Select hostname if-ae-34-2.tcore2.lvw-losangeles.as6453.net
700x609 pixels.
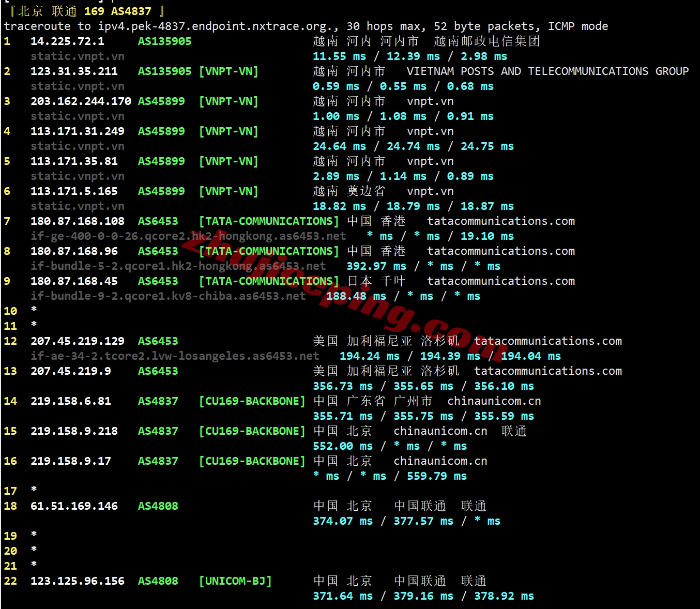click(x=175, y=356)
